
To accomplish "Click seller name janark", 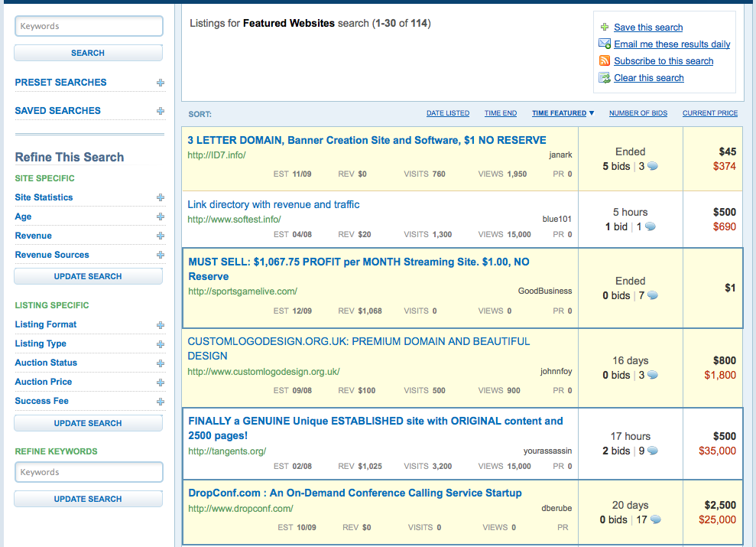I will pyautogui.click(x=560, y=155).
